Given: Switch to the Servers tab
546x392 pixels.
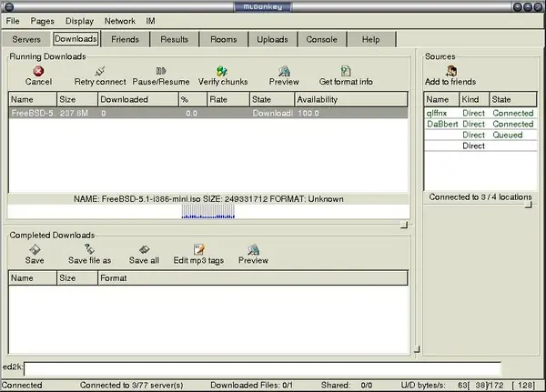Looking at the screenshot, I should 25,40.
